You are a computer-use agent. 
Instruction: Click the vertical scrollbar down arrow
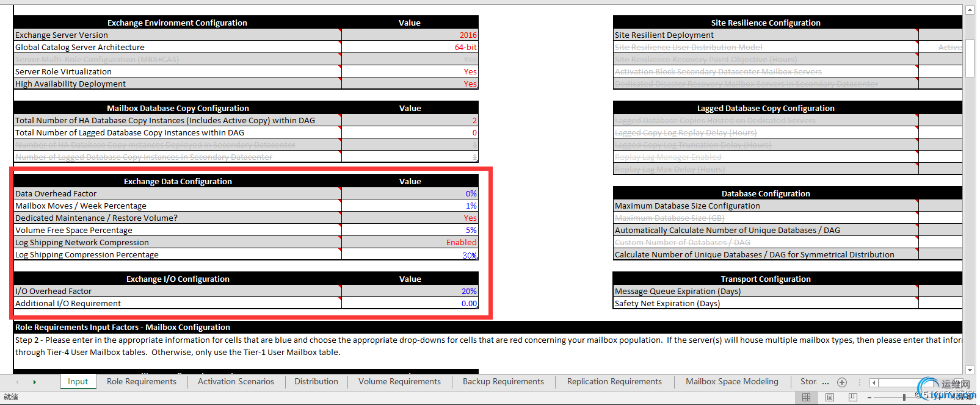(x=970, y=370)
